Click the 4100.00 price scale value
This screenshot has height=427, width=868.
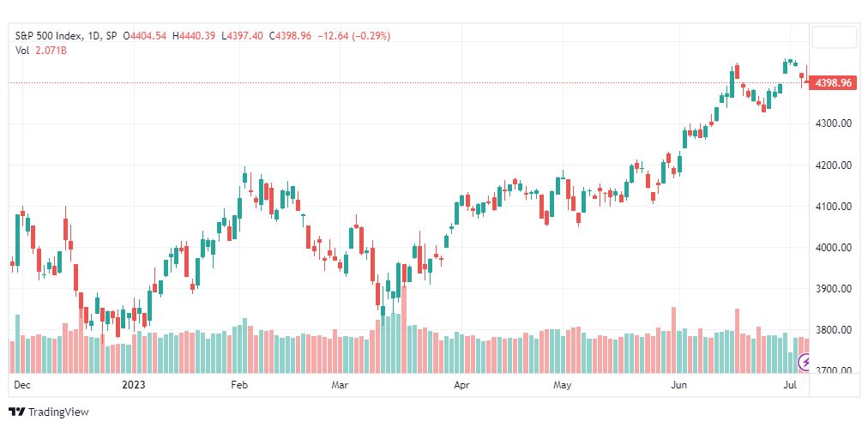coord(833,207)
